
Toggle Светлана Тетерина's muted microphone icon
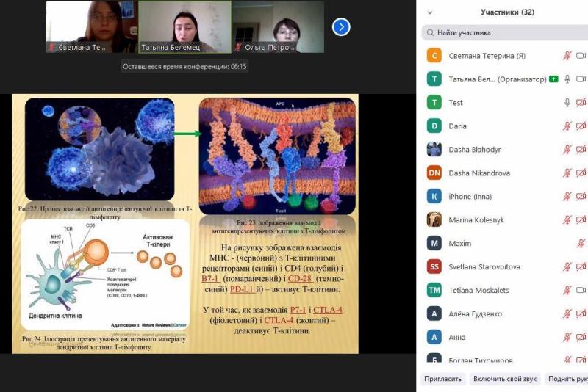[x=567, y=56]
